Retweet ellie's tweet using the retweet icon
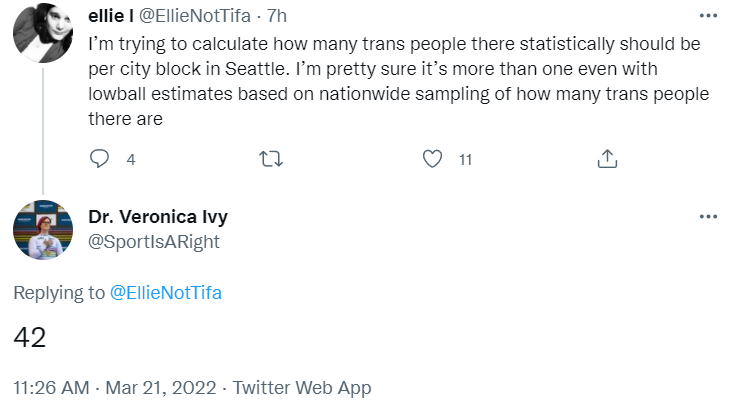This screenshot has height=407, width=729. (x=271, y=159)
